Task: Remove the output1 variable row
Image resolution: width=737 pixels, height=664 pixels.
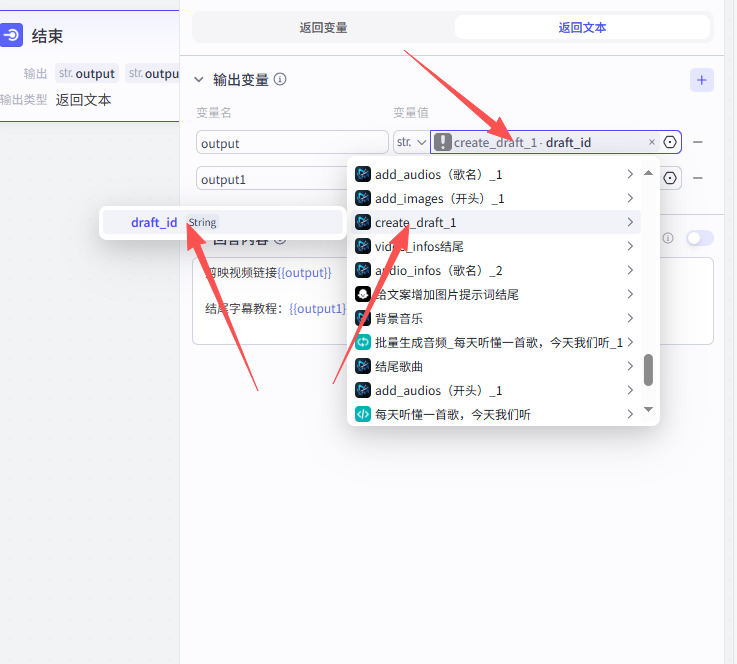Action: 698,178
